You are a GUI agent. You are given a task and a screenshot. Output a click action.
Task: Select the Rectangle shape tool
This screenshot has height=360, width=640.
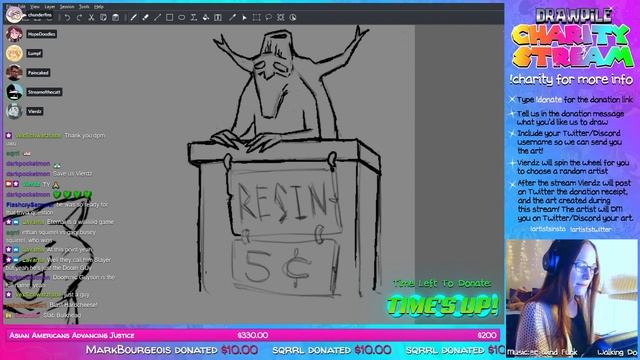[x=169, y=18]
